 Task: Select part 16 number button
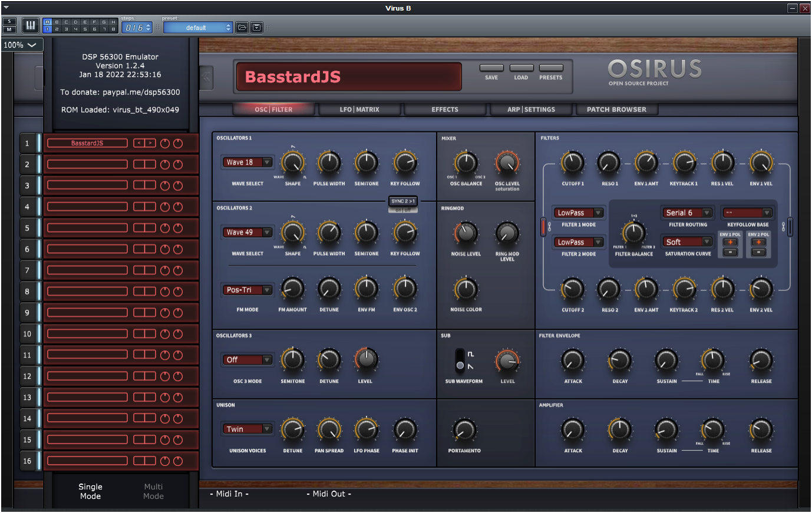coord(27,461)
